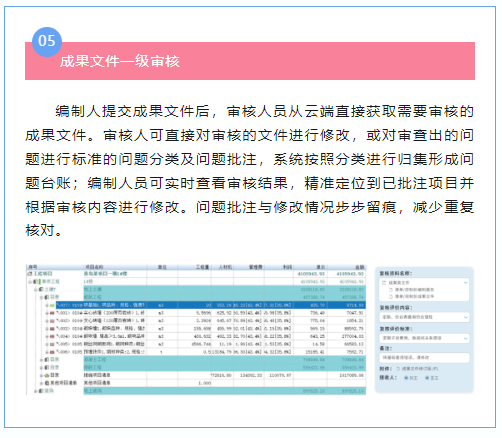Expand row 005 tree item
The width and height of the screenshot is (502, 438).
(47, 344)
